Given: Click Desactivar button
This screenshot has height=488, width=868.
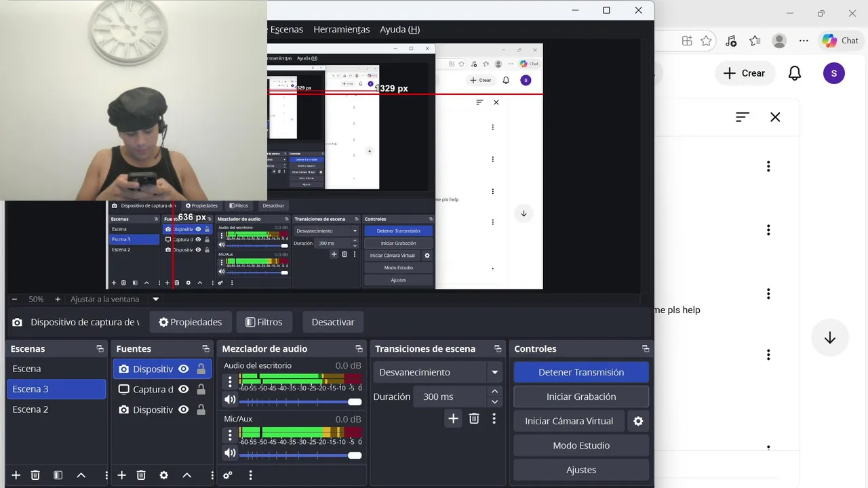Looking at the screenshot, I should 333,322.
